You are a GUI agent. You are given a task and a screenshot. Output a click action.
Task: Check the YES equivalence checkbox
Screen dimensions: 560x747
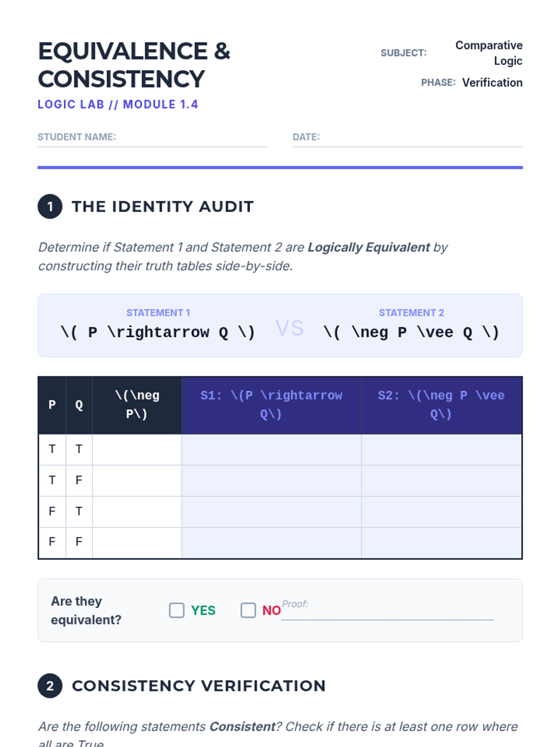click(176, 610)
